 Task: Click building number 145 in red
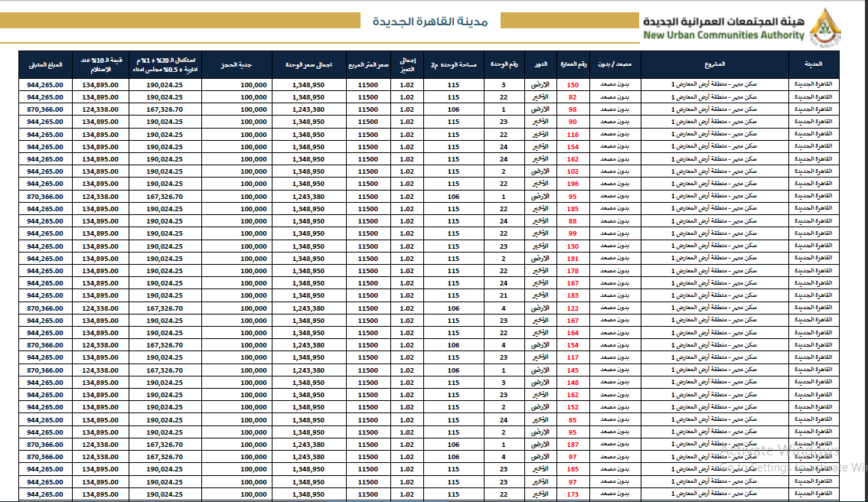pos(573,370)
